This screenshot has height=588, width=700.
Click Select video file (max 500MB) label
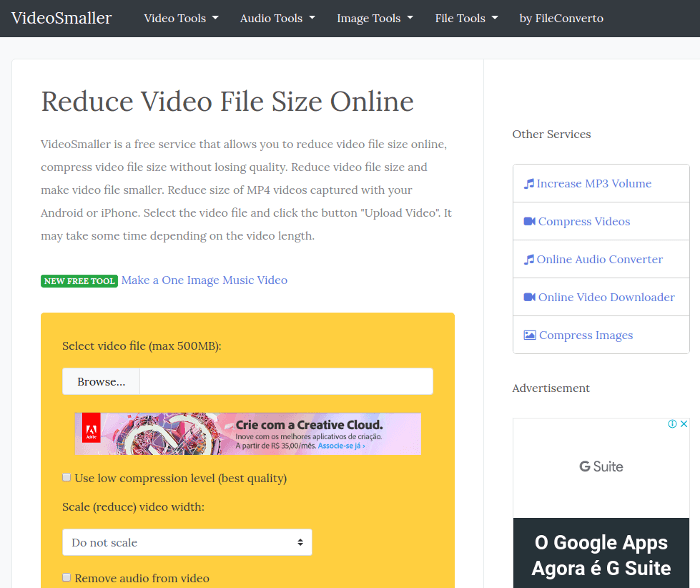[142, 346]
